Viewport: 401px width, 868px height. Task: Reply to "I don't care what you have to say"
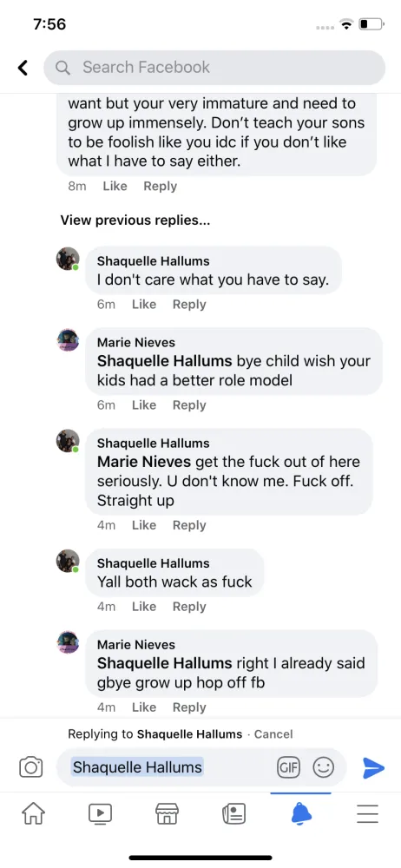pos(189,304)
